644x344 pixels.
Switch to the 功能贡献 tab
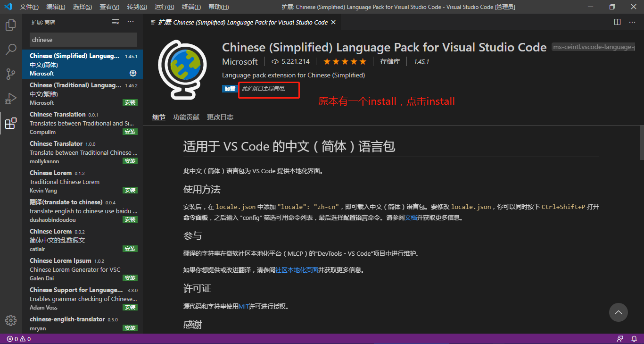186,117
